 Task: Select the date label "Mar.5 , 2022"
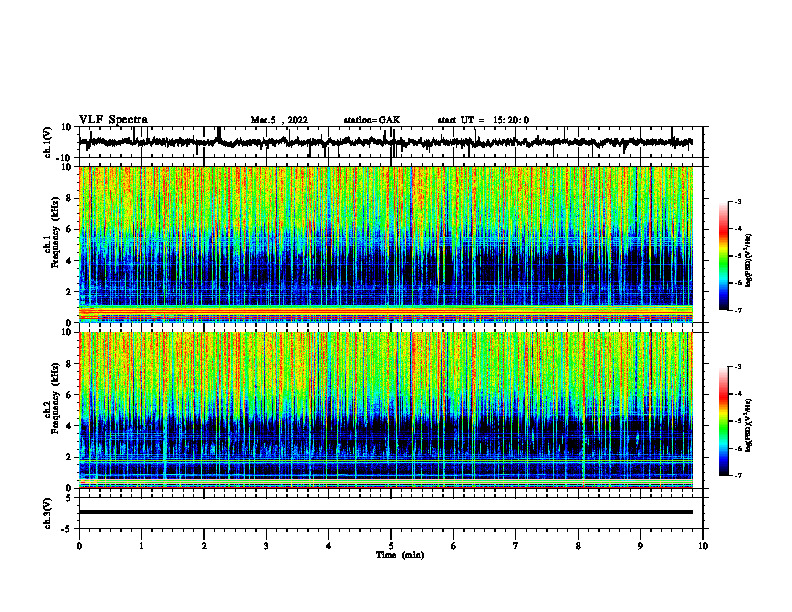pyautogui.click(x=279, y=120)
